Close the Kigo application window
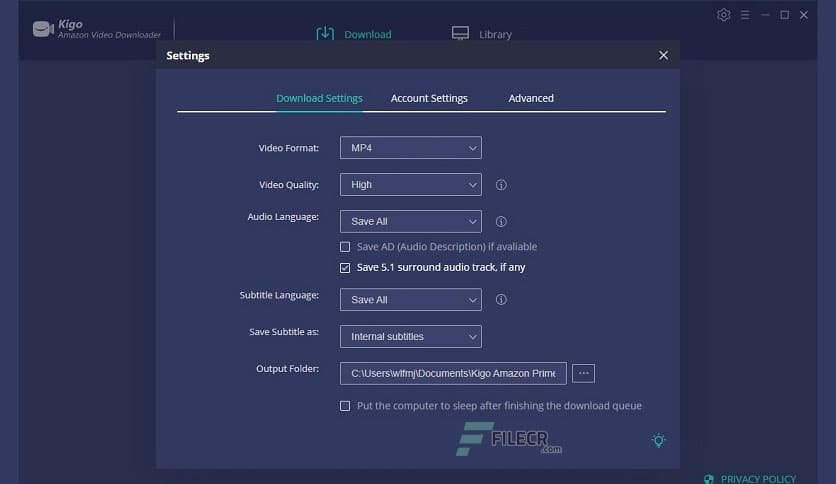The image size is (836, 484). click(x=803, y=15)
